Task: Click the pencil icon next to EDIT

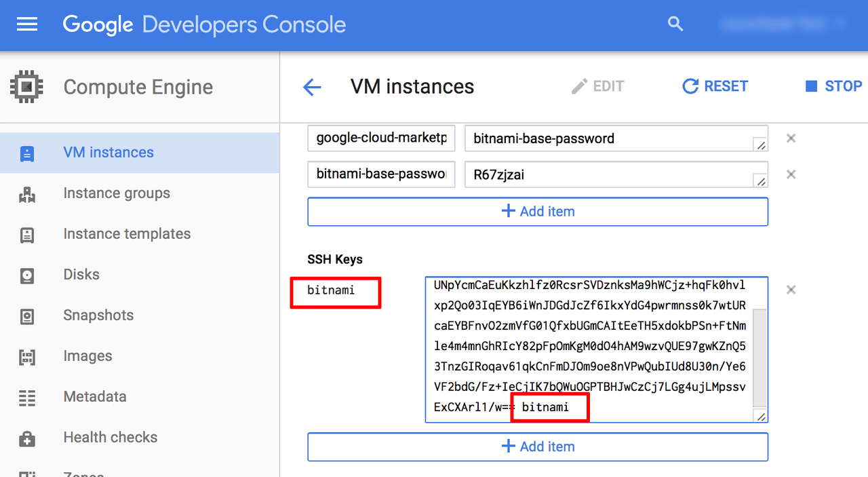Action: click(x=579, y=86)
